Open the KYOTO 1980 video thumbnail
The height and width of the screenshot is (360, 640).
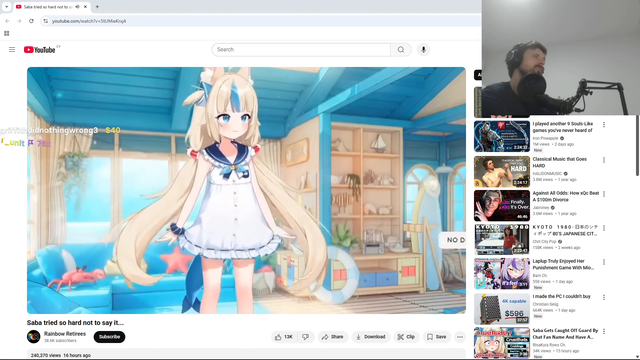(x=502, y=239)
